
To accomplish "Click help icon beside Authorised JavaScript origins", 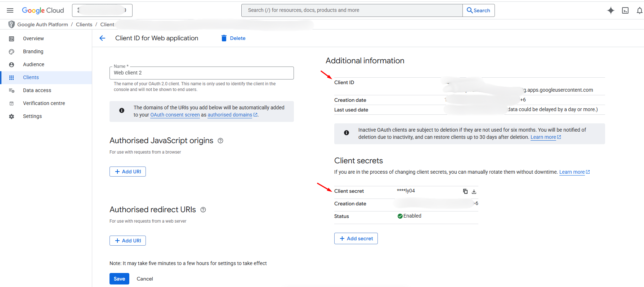I will (220, 141).
